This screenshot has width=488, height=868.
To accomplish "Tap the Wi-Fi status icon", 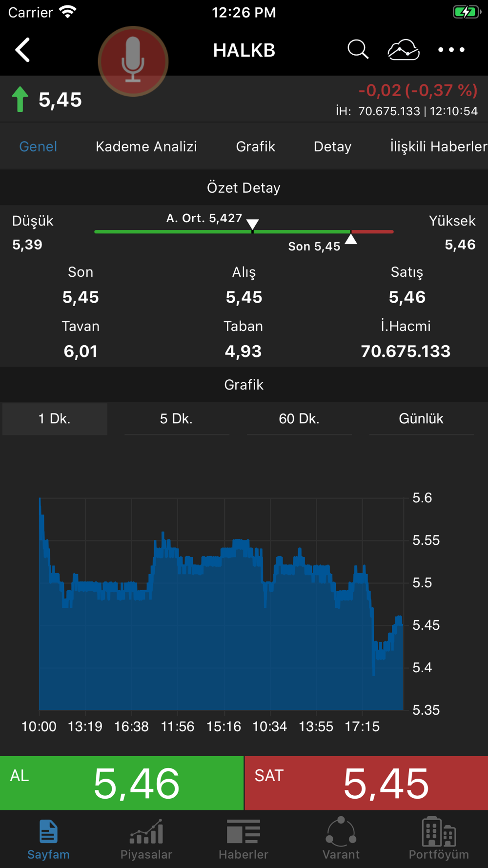I will coord(68,12).
